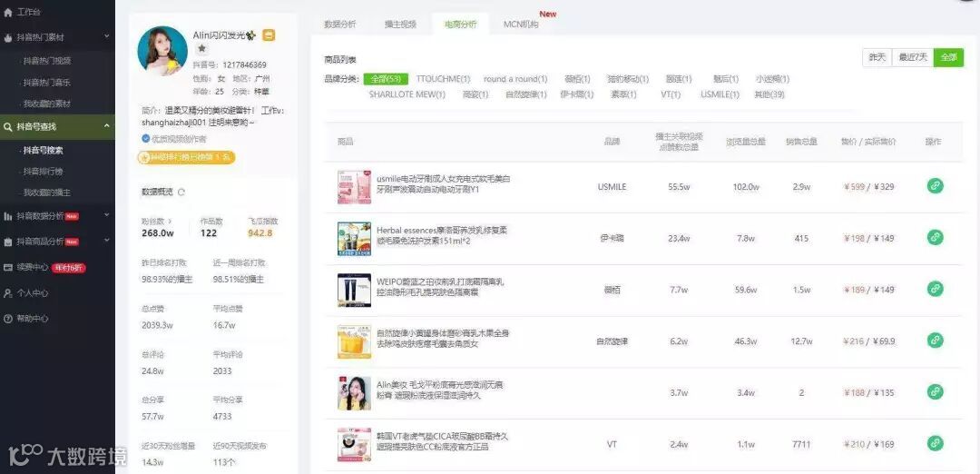Viewport: 980px width, 474px height.
Task: Open 抖音热门音乐 in the sidebar
Action: (47, 83)
